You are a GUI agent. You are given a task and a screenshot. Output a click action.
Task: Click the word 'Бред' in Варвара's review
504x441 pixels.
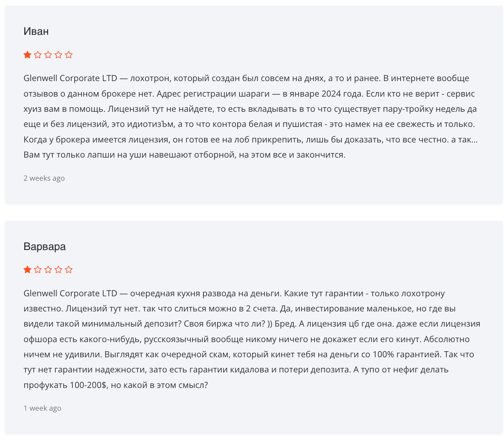pyautogui.click(x=285, y=324)
